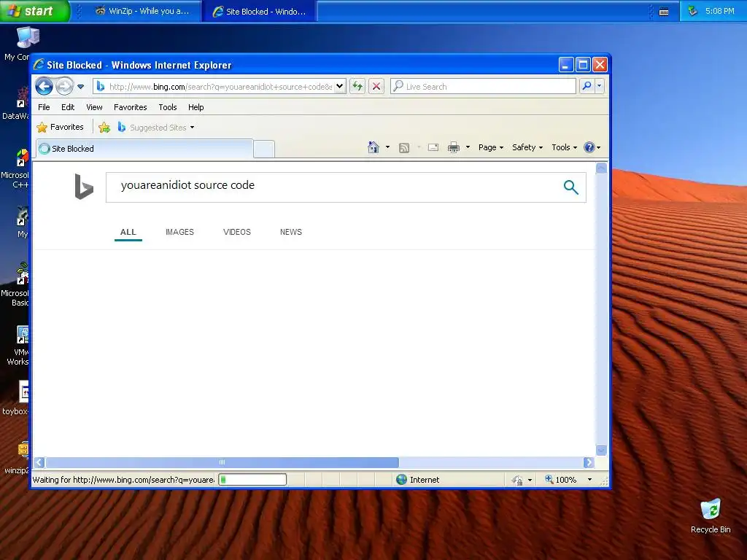Click the 5:08 PM clock
747x560 pixels.
720,11
